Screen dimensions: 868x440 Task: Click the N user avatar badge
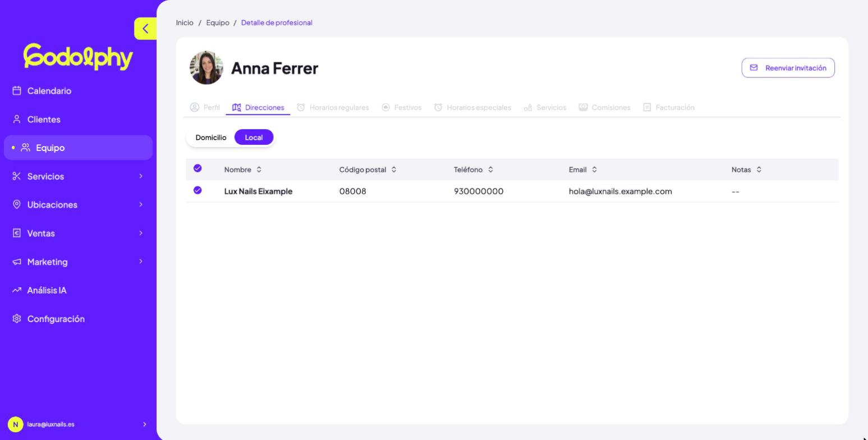[16, 424]
